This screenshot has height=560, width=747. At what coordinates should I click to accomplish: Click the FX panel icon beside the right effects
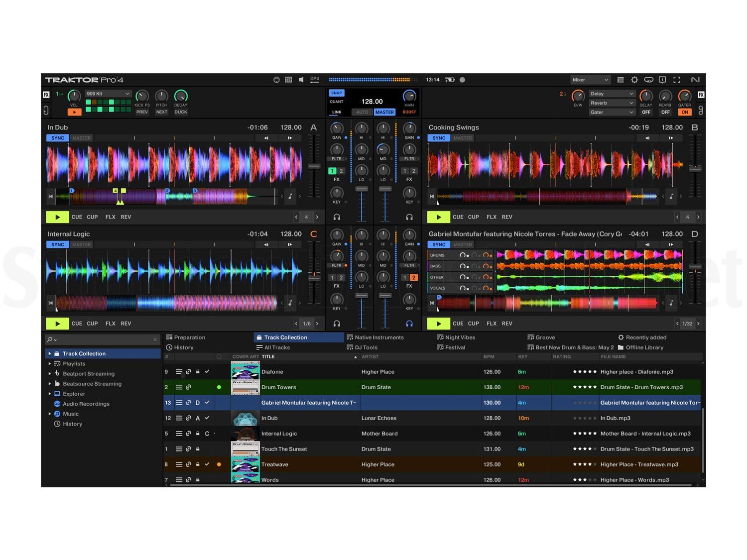click(x=701, y=94)
